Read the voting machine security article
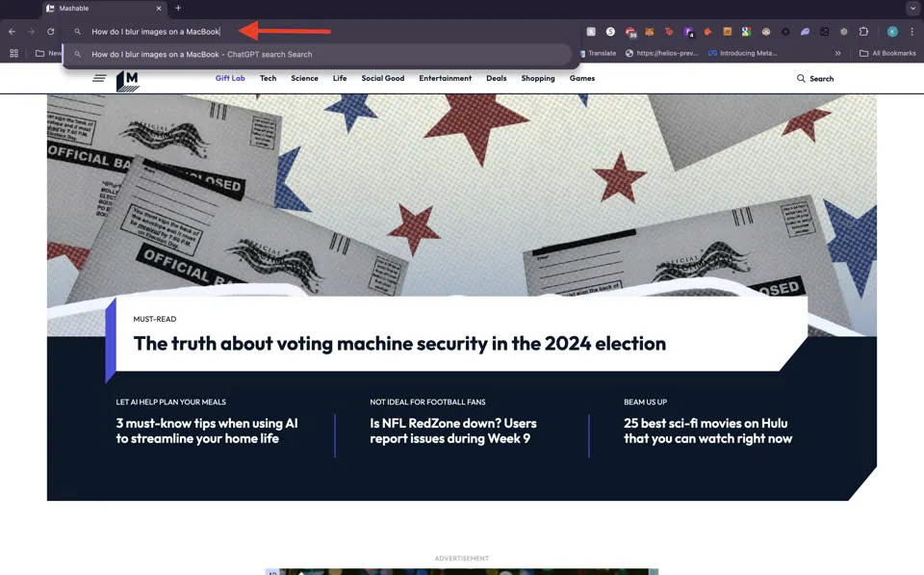 click(399, 344)
